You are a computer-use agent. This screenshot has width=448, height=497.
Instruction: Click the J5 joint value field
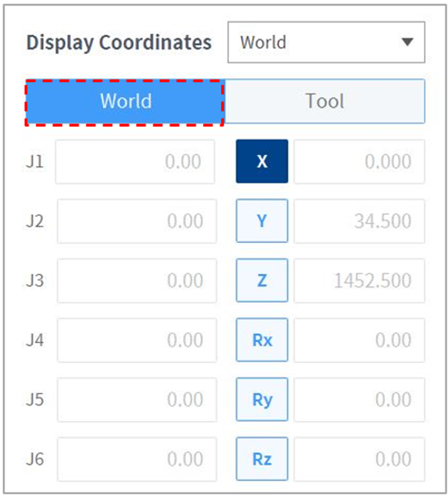(135, 400)
